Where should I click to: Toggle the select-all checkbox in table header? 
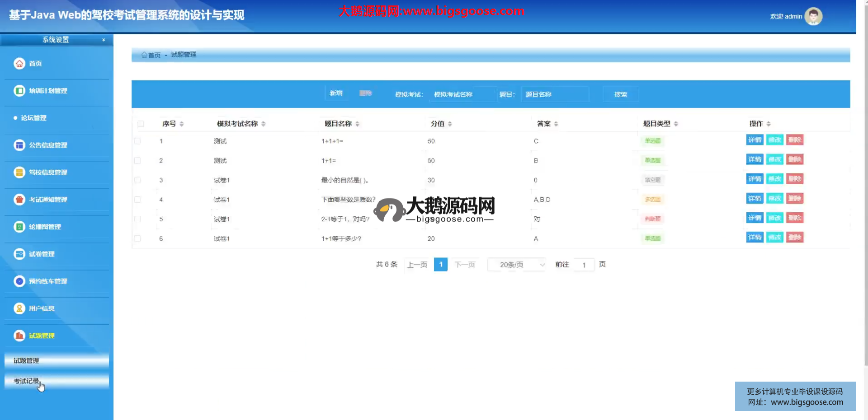(141, 124)
